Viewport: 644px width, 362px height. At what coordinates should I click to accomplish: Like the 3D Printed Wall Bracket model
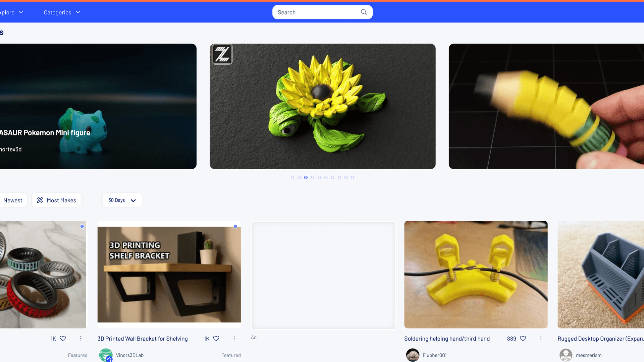tap(216, 339)
